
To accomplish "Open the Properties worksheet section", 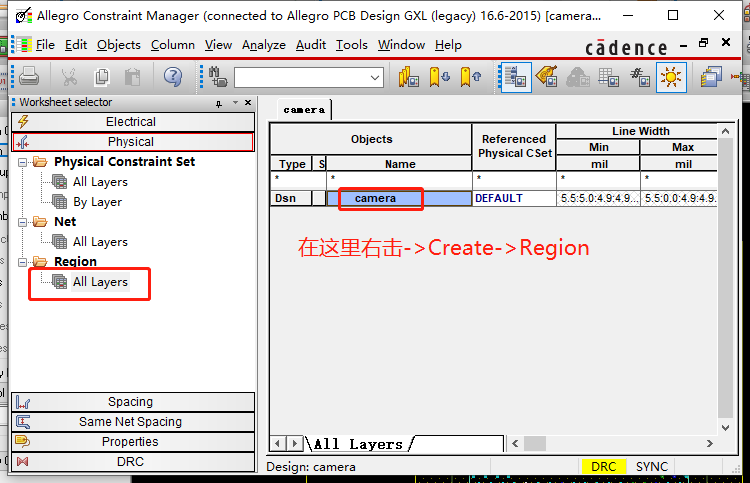I will click(133, 442).
